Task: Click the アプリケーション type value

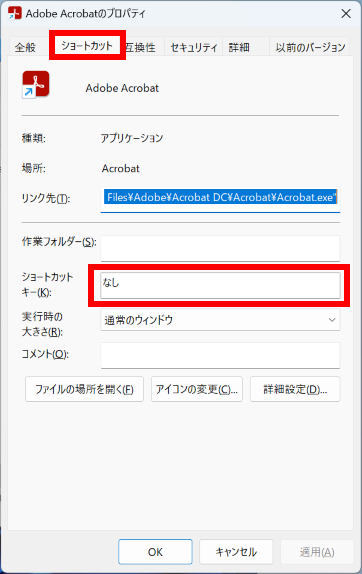Action: click(132, 138)
